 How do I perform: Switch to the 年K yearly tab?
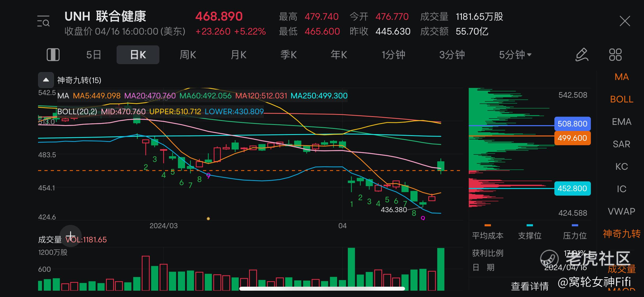click(339, 55)
